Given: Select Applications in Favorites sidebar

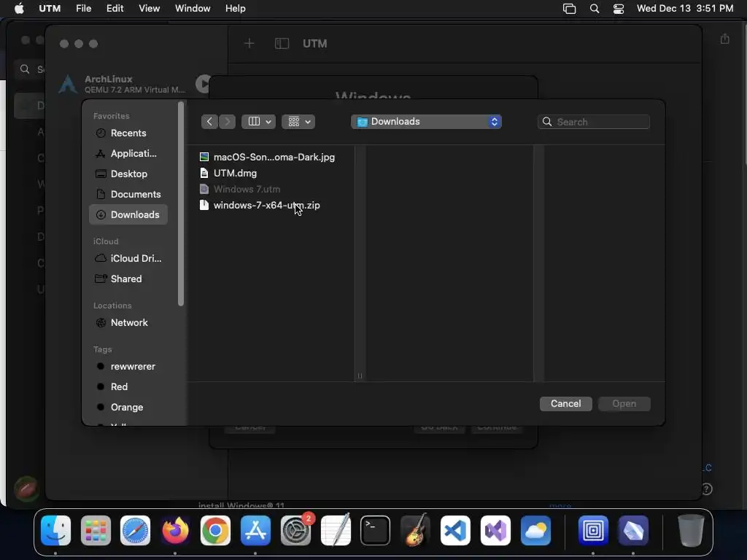Looking at the screenshot, I should click(128, 153).
